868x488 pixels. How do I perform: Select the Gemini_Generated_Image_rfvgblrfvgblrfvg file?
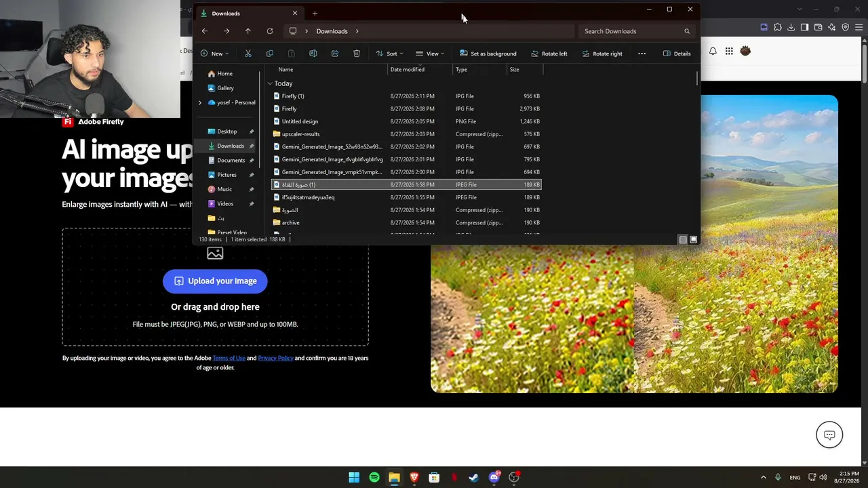click(x=406, y=159)
